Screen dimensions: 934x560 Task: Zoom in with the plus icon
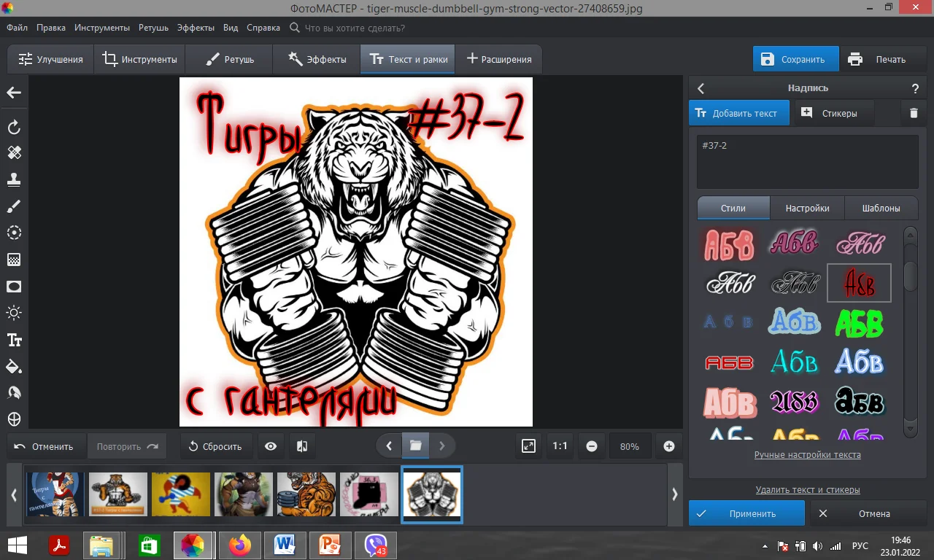tap(668, 446)
